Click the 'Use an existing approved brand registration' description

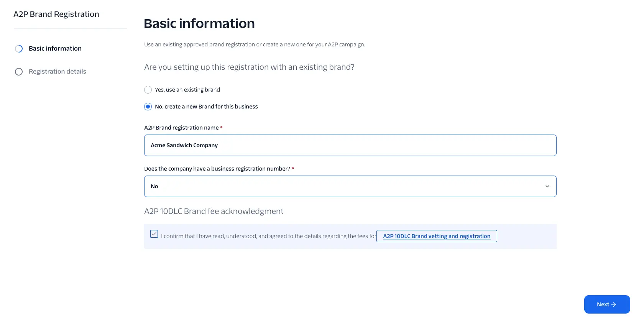click(x=255, y=44)
